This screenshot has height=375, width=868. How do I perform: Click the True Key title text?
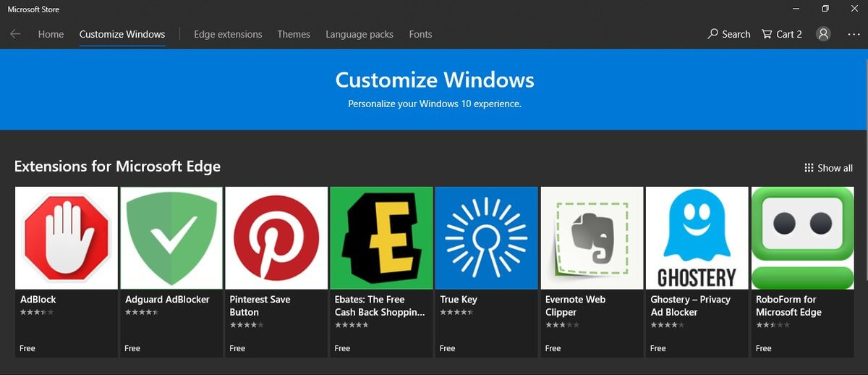tap(459, 299)
